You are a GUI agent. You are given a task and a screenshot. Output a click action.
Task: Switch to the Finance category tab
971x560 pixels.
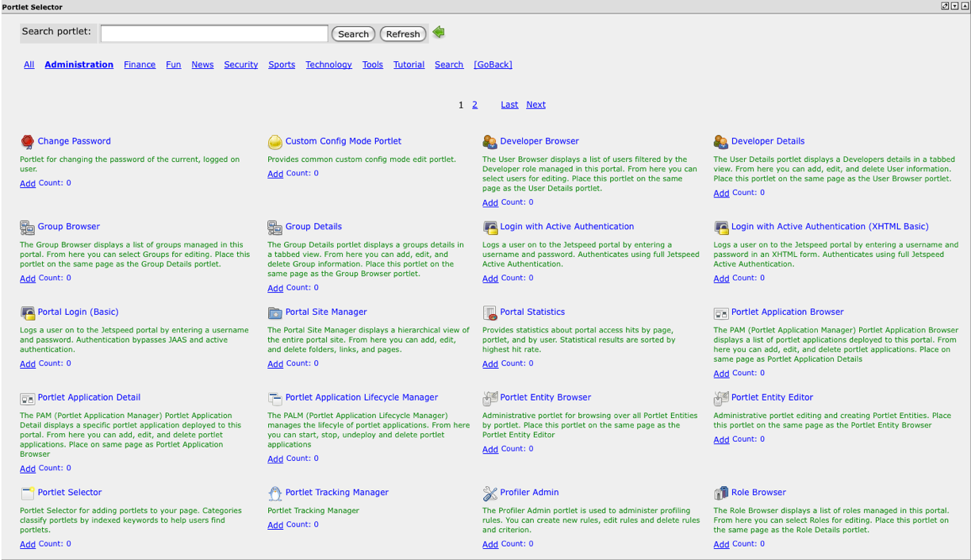tap(140, 65)
